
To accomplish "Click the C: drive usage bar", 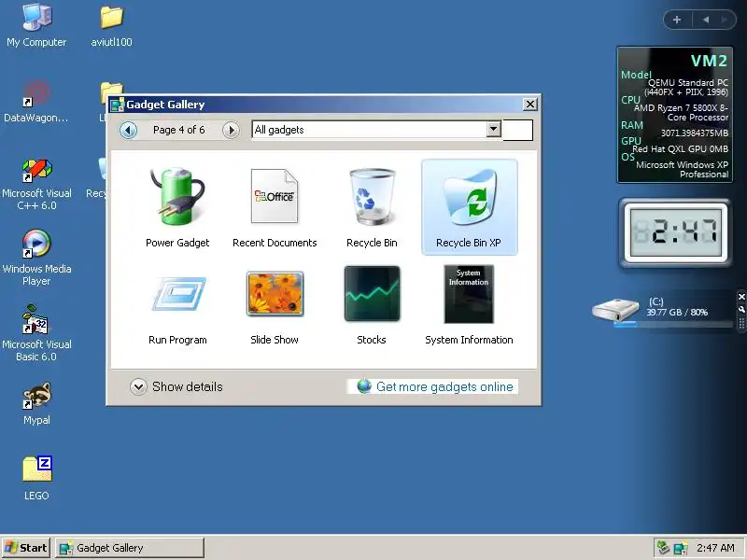I will 672,325.
